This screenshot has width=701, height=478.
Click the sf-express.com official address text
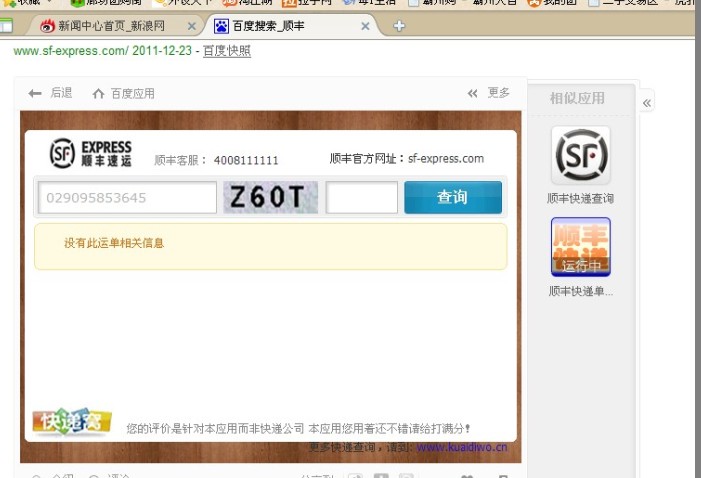click(446, 159)
